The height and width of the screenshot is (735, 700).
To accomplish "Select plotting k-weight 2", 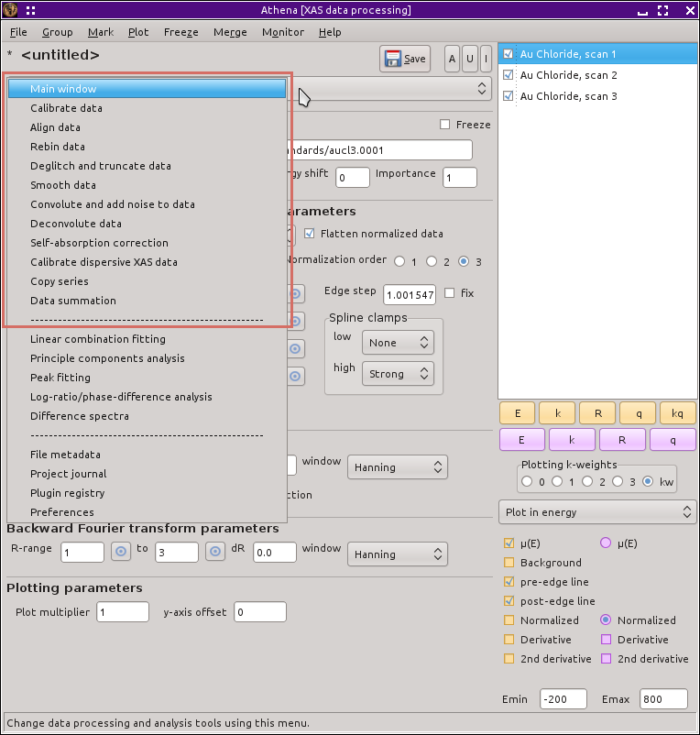I will [587, 481].
